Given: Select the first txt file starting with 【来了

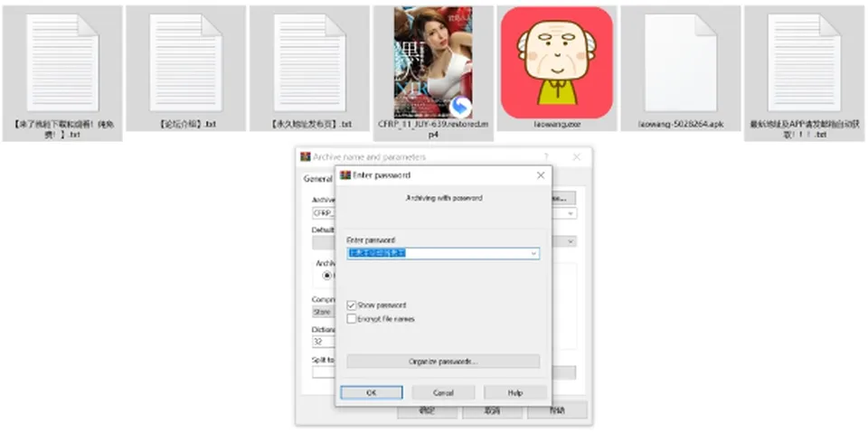Looking at the screenshot, I should tap(62, 62).
